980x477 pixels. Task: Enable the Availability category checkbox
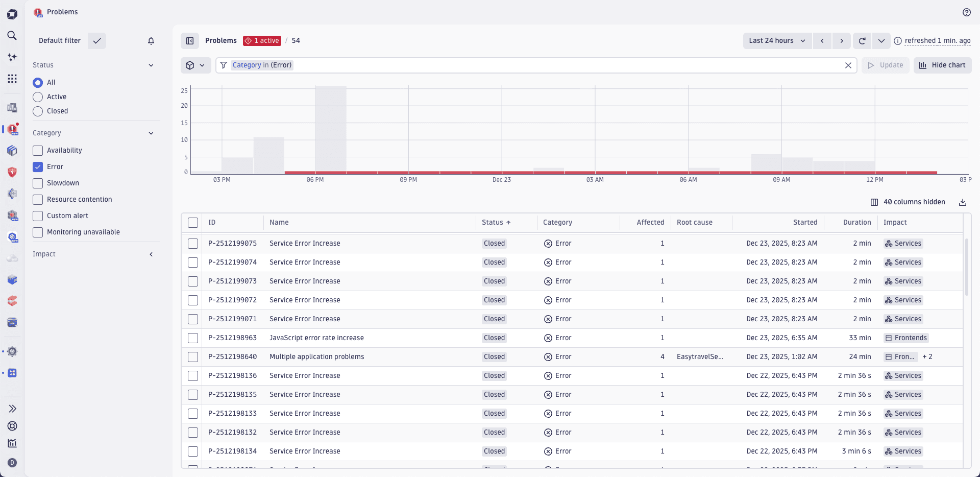click(x=37, y=151)
